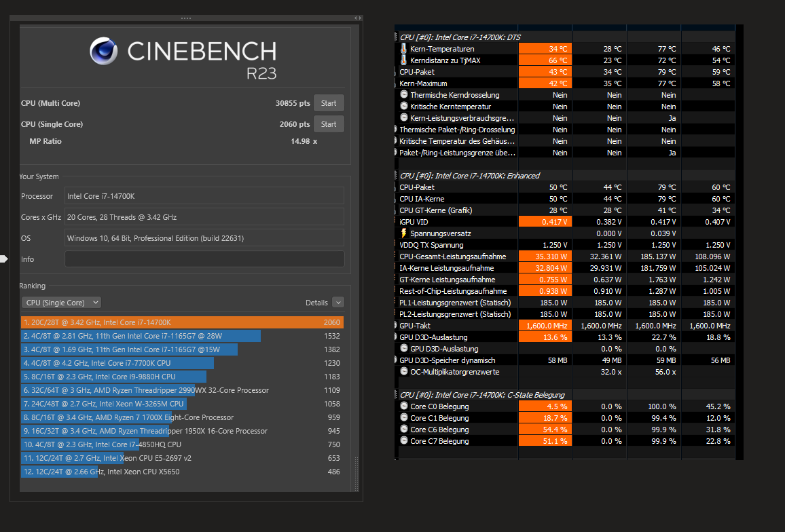This screenshot has width=785, height=532.
Task: Focus the Info text field
Action: pyautogui.click(x=204, y=259)
